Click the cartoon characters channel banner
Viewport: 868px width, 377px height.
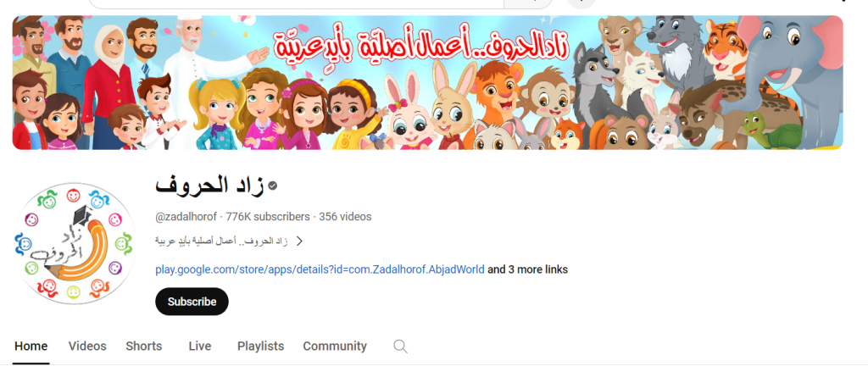pos(427,82)
